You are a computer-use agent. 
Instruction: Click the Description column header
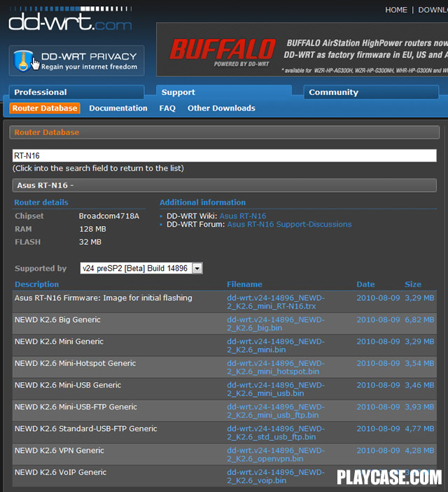click(36, 284)
